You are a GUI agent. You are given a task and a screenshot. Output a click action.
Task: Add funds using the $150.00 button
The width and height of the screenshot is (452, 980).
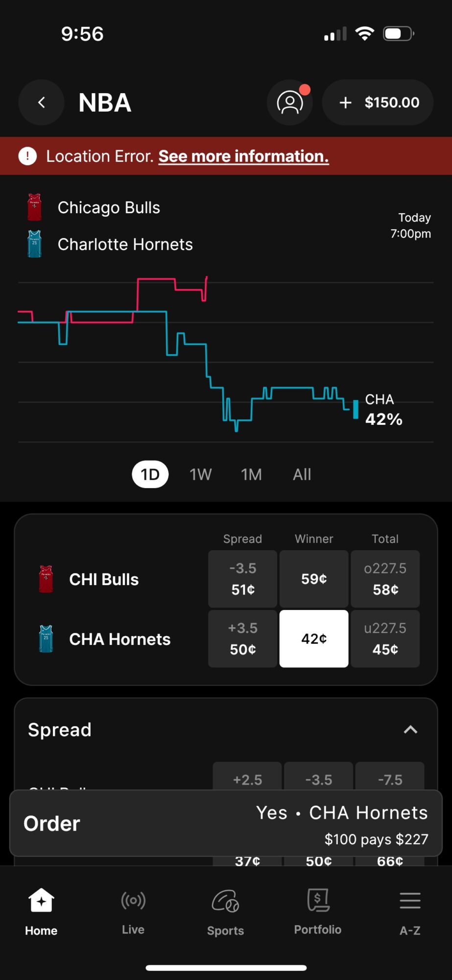pos(377,102)
